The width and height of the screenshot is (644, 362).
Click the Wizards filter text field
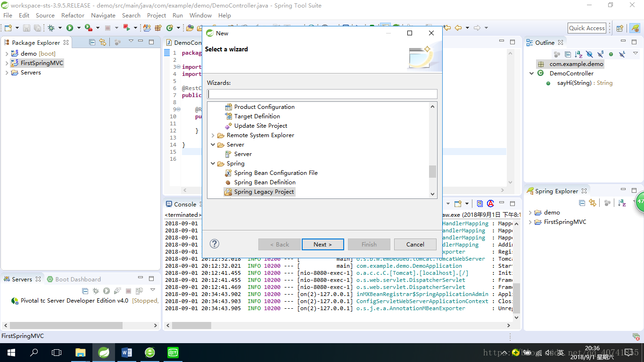point(322,94)
